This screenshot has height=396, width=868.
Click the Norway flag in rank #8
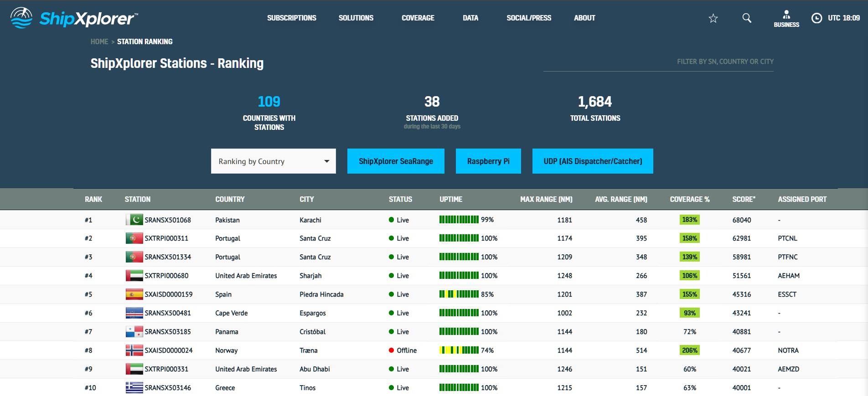click(x=134, y=350)
